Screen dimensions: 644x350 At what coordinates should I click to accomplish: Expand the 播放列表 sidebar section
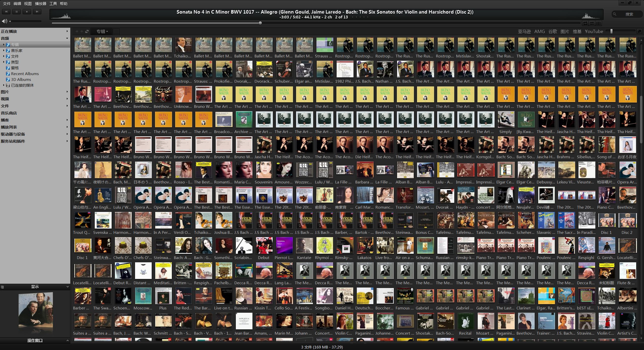pos(35,127)
